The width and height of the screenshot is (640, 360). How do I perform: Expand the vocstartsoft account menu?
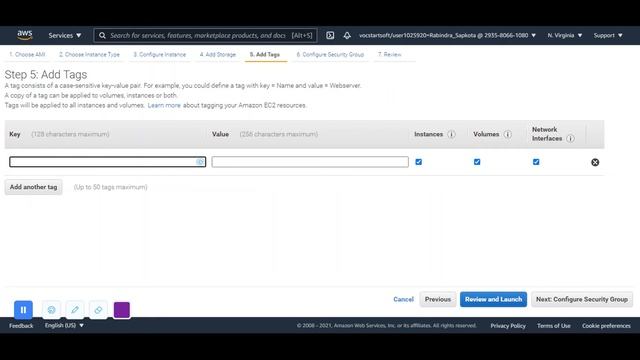point(447,36)
